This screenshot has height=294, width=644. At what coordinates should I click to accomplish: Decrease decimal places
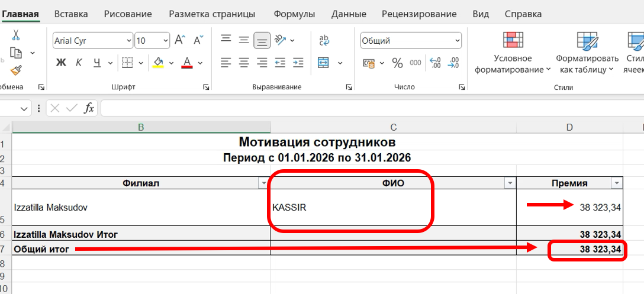tap(453, 63)
